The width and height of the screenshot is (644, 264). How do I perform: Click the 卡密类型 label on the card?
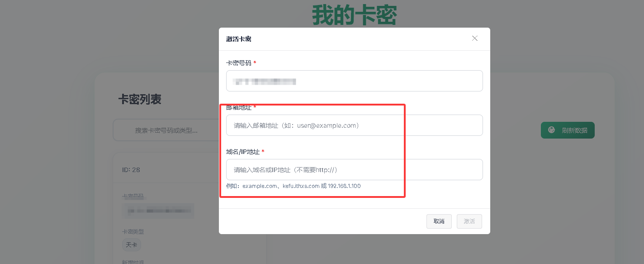(x=132, y=231)
